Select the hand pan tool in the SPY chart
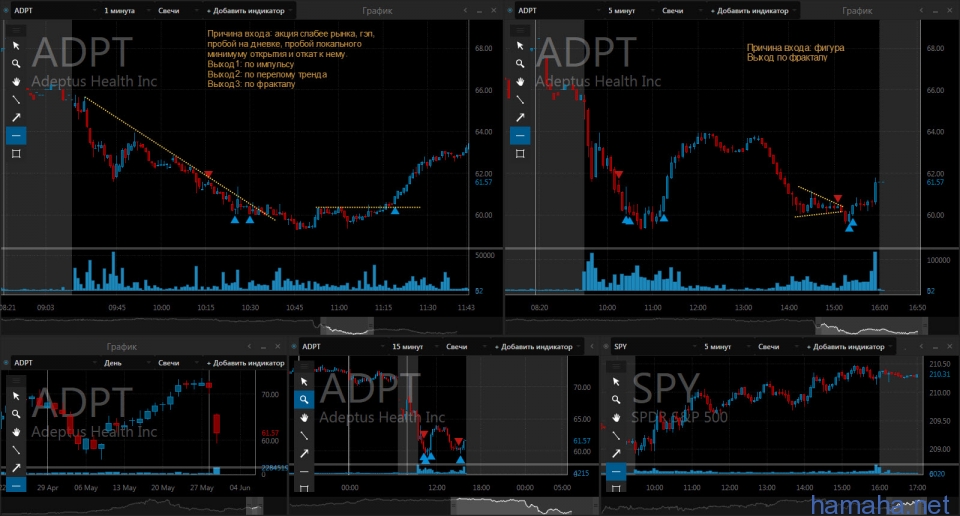The image size is (960, 516). click(x=616, y=417)
